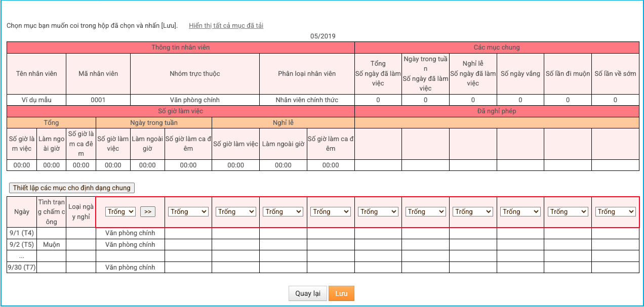Expand the ninth Trống column dropdown
The width and height of the screenshot is (644, 307).
click(x=520, y=212)
